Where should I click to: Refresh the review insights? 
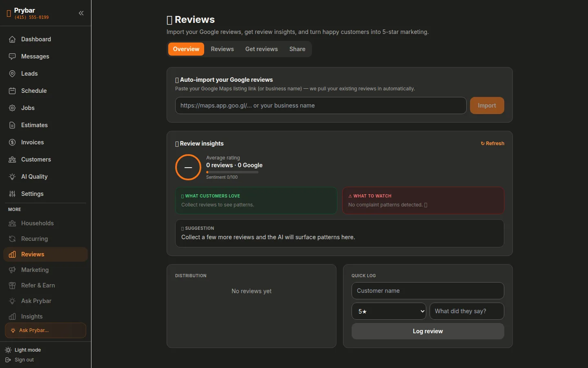click(492, 144)
